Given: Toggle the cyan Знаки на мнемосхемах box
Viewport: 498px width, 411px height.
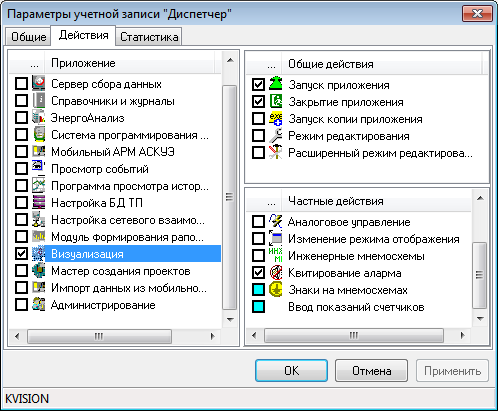Looking at the screenshot, I should tap(258, 289).
